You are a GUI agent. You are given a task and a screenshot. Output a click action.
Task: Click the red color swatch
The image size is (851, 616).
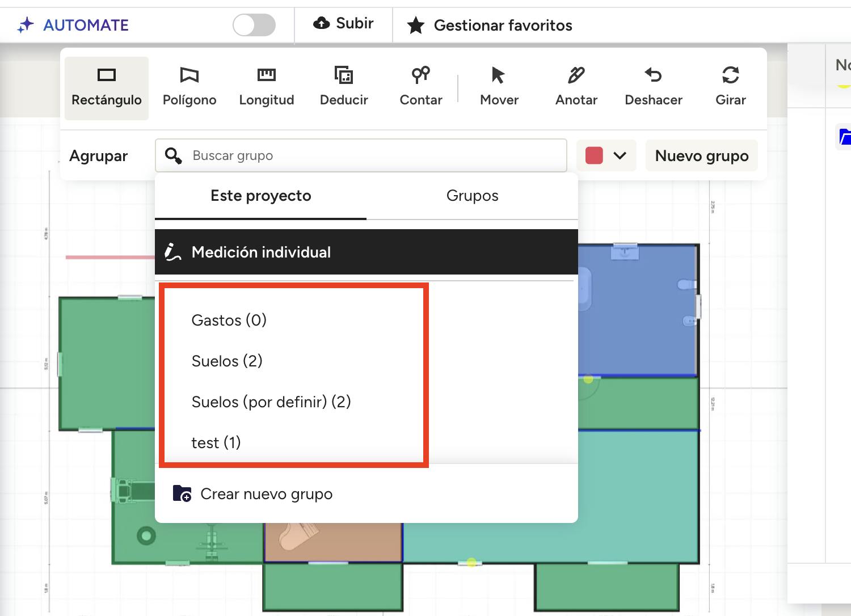pyautogui.click(x=594, y=155)
